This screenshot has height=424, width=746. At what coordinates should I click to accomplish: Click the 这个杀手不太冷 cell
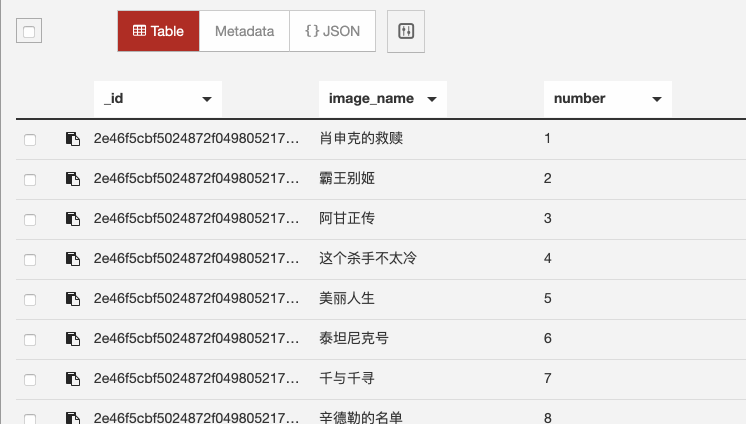click(368, 258)
